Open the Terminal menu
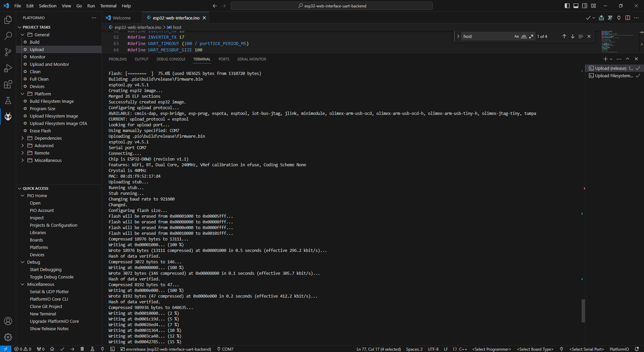The height and width of the screenshot is (352, 644). [108, 6]
